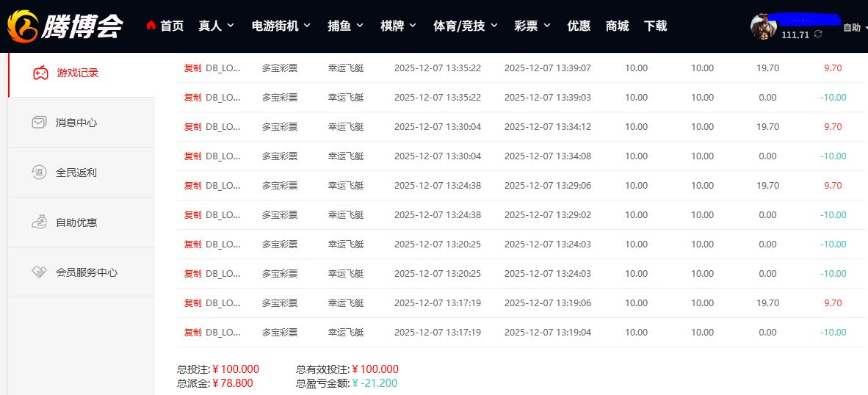Click 复制 for the 13:19:04 settled record
This screenshot has height=395, width=868.
[192, 333]
